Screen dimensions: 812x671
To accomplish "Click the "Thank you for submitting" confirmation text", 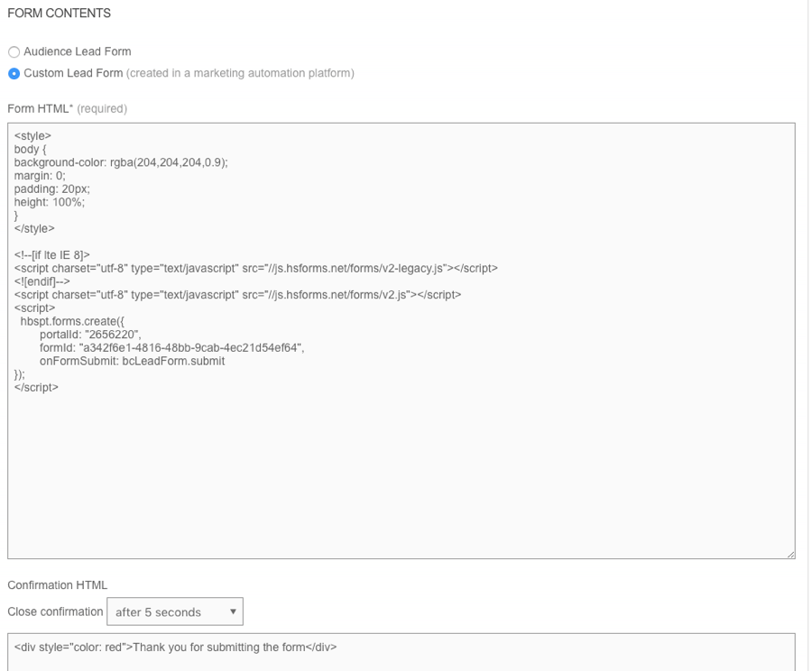I will point(235,647).
